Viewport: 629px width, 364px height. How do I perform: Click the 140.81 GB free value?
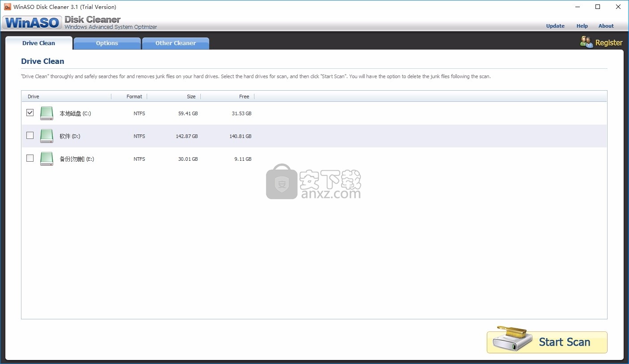(x=241, y=136)
